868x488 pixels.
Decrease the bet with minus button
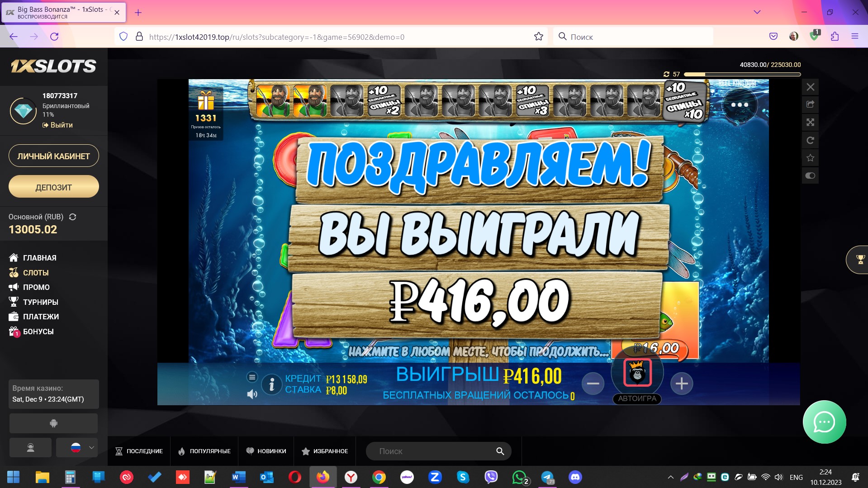[593, 384]
